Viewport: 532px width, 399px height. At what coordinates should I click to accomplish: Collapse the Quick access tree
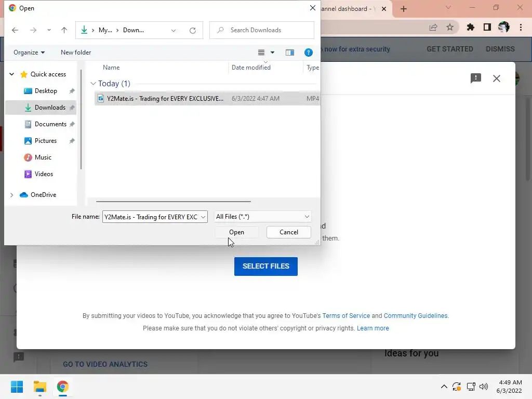[11, 74]
